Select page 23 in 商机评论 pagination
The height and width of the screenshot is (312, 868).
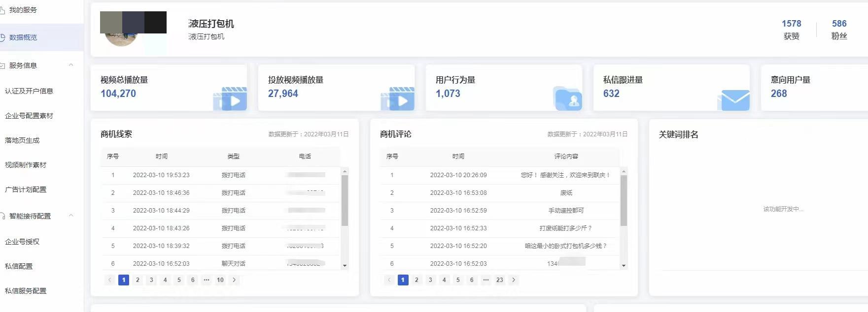(x=500, y=280)
